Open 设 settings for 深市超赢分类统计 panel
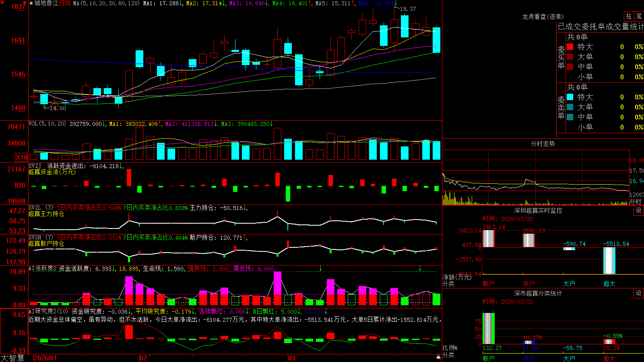This screenshot has height=362, width=644. [639, 293]
